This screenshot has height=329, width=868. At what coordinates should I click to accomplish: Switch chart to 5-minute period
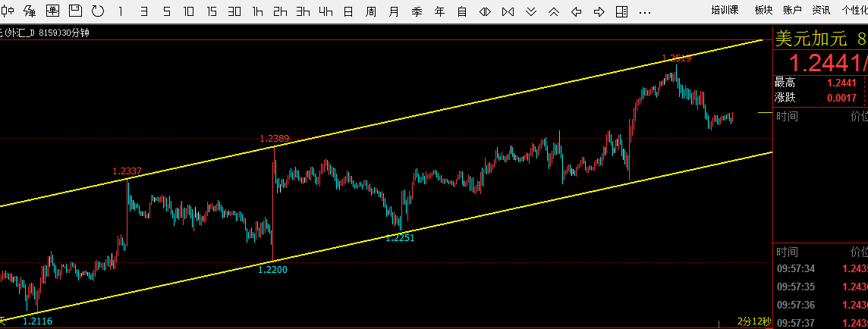tap(167, 11)
